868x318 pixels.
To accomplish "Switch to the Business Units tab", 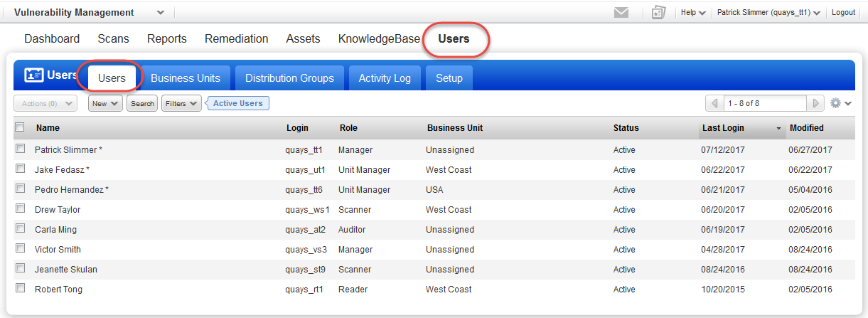I will 186,78.
